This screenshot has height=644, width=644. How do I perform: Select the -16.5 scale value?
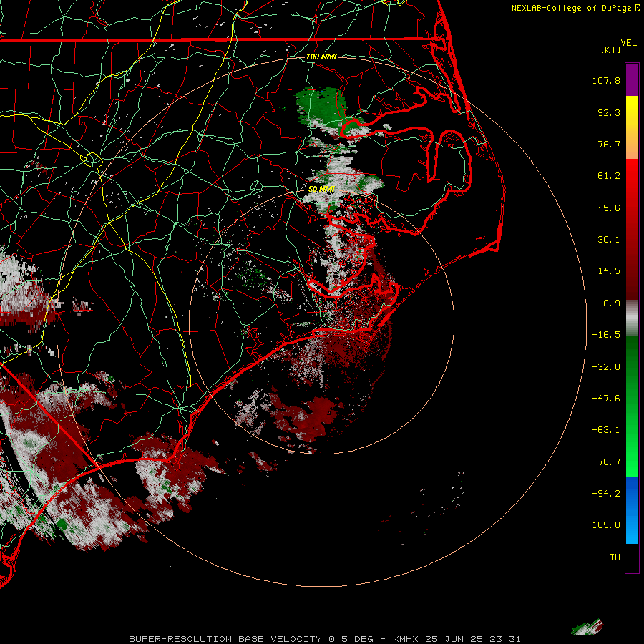click(x=606, y=335)
